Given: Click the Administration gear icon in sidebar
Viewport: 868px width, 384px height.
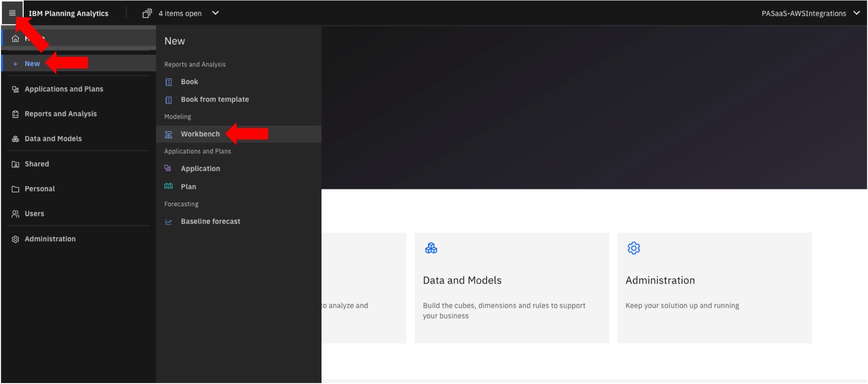Looking at the screenshot, I should [15, 239].
